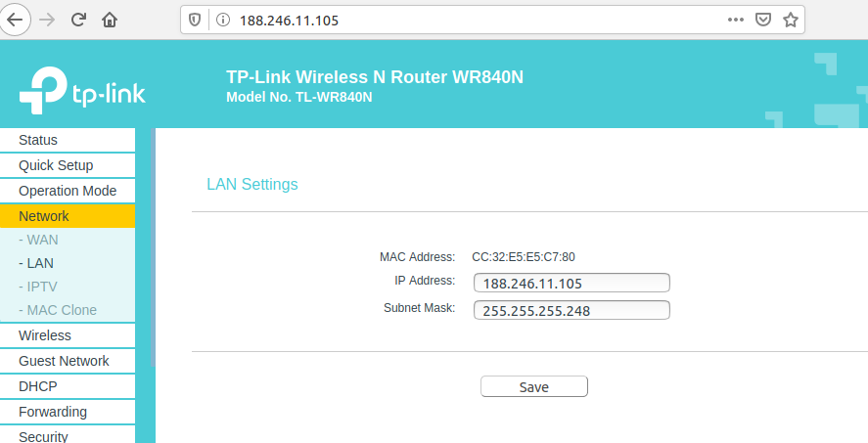View site information icon in address bar
The width and height of the screenshot is (868, 443).
(x=222, y=20)
